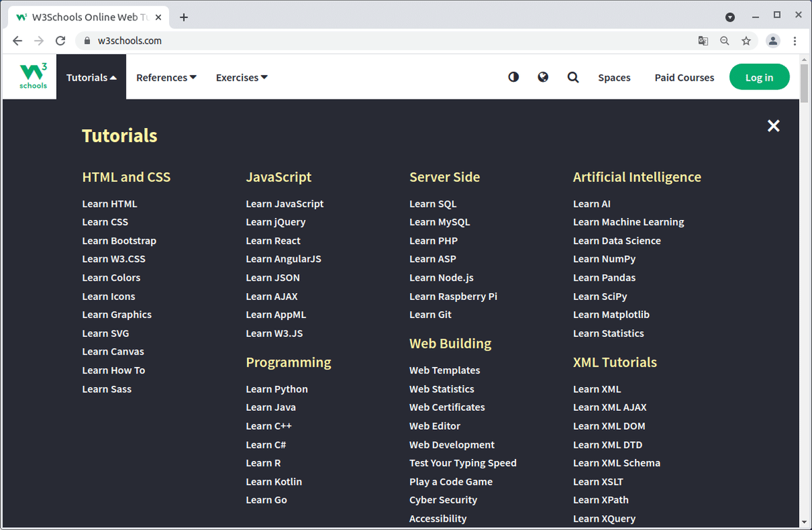Toggle the dark mode contrast icon
The height and width of the screenshot is (530, 812).
[514, 77]
